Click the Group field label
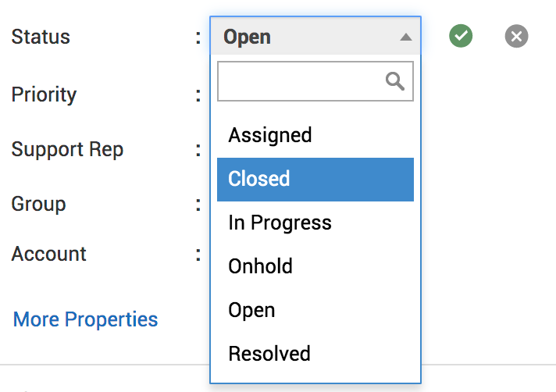Image resolution: width=556 pixels, height=392 pixels. (x=38, y=204)
